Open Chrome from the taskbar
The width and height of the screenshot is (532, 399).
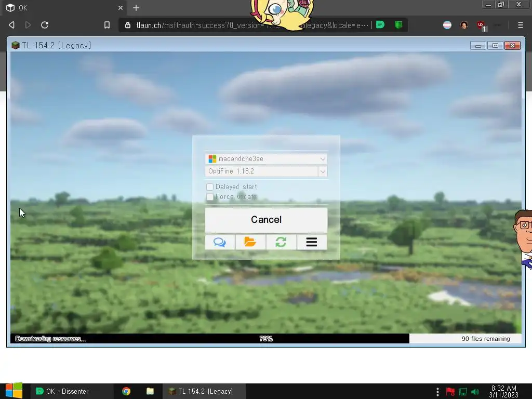tap(126, 391)
